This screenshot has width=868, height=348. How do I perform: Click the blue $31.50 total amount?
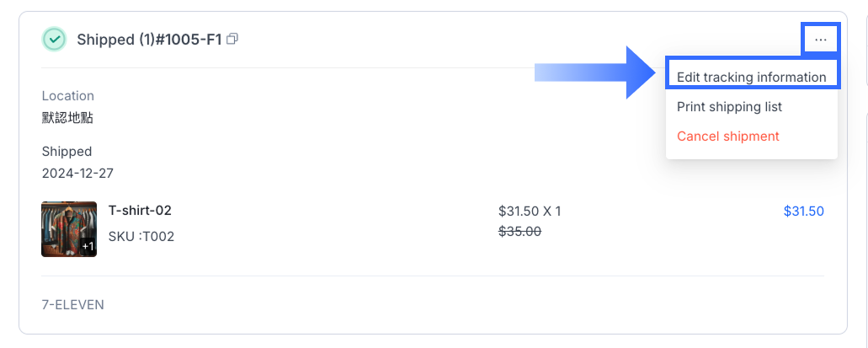[x=803, y=211]
